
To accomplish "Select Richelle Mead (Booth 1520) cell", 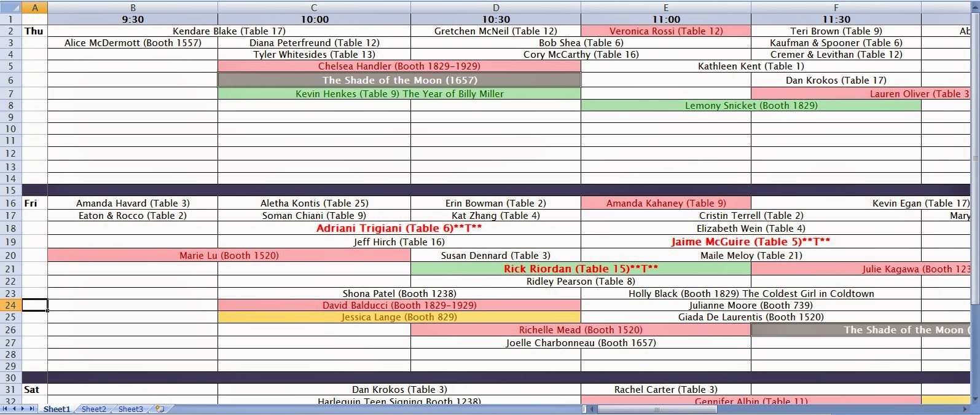I will click(x=581, y=330).
